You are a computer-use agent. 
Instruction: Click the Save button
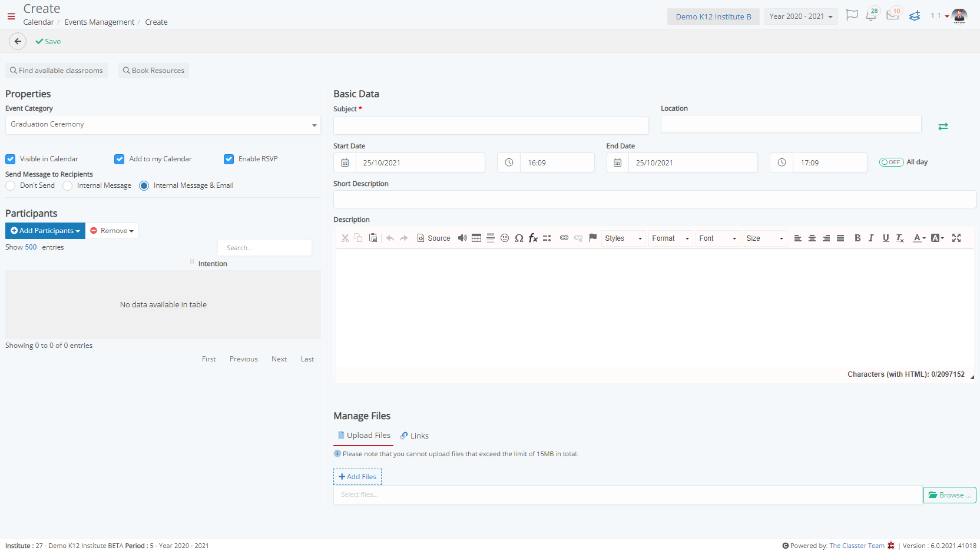48,41
